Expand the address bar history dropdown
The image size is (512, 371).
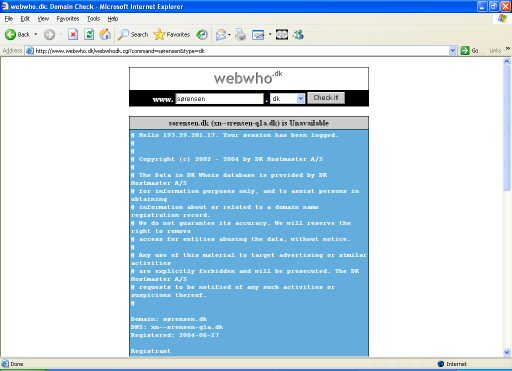click(452, 51)
